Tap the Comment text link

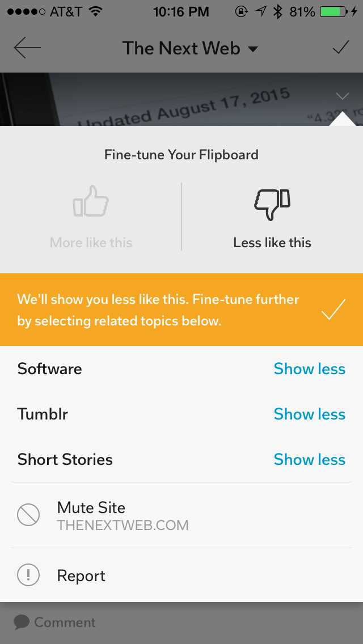[65, 622]
